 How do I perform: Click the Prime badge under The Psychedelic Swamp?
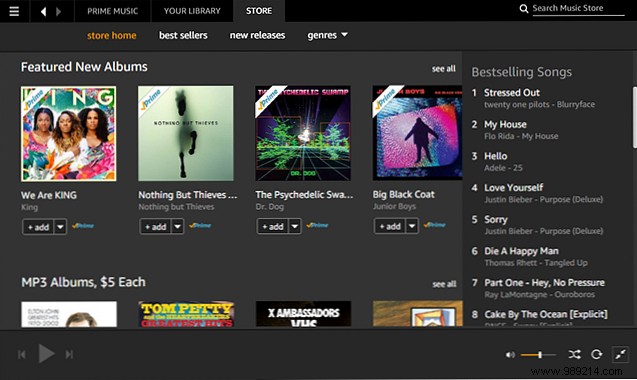tap(317, 225)
